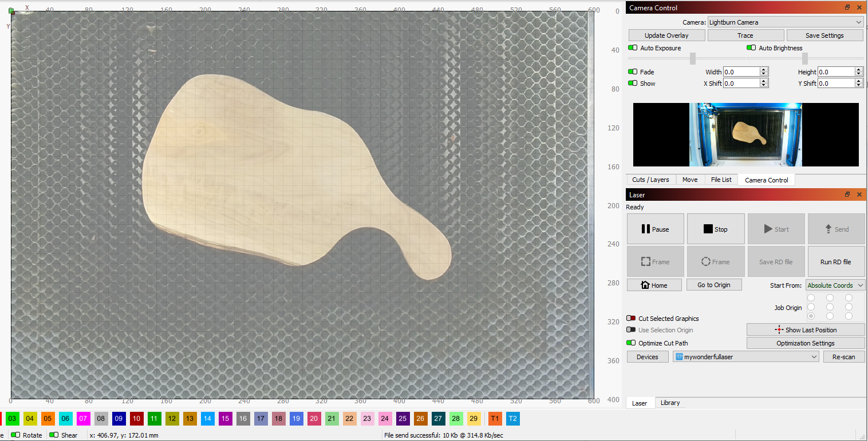Click the Update Overlay button
This screenshot has width=868, height=441.
(666, 35)
